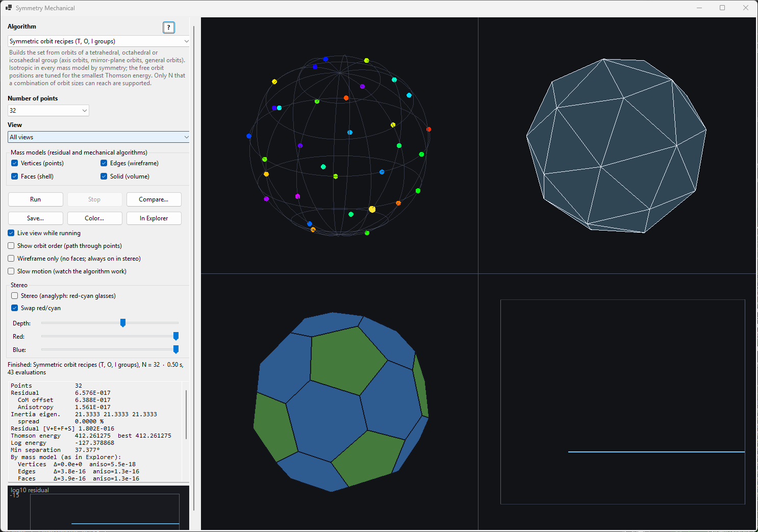
Task: Open the Compare... dialog
Action: tap(154, 199)
